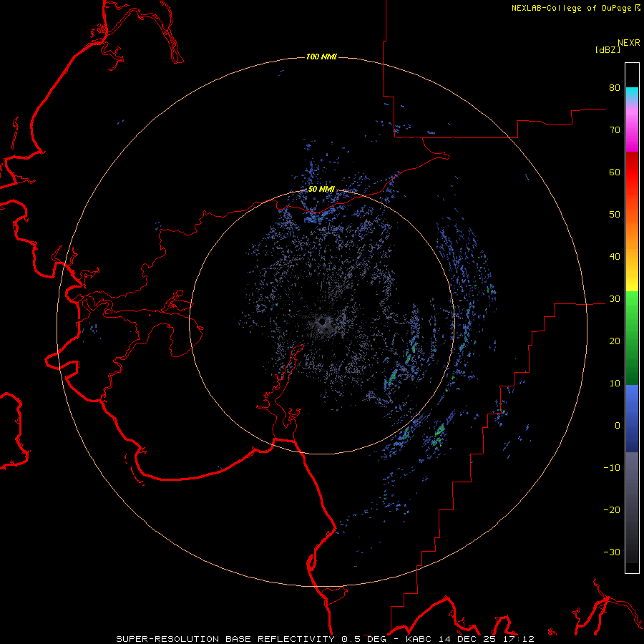Pick the cyan band atop the colorbar
Screen dimensions: 644x644
pos(632,92)
